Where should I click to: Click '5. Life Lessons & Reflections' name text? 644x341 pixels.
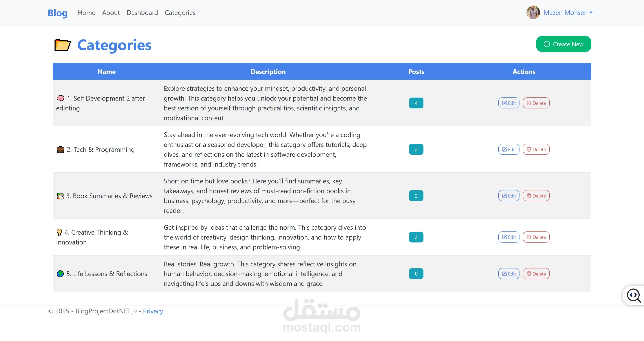point(107,274)
